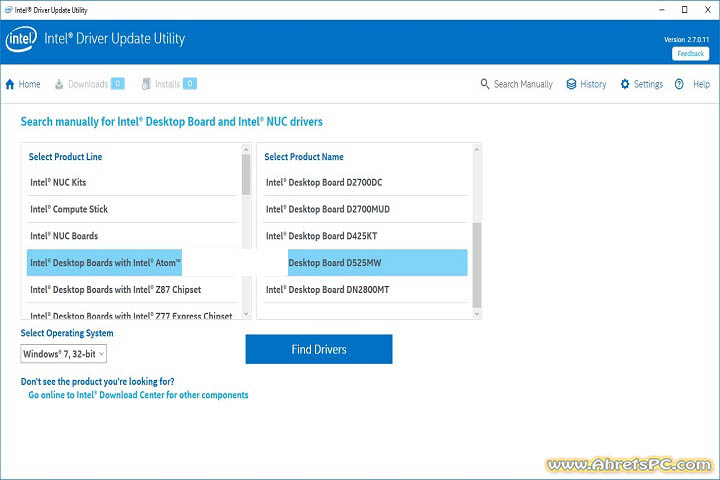Click Product Name list scroll up arrow
Viewport: 720px width, 480px height.
point(477,149)
